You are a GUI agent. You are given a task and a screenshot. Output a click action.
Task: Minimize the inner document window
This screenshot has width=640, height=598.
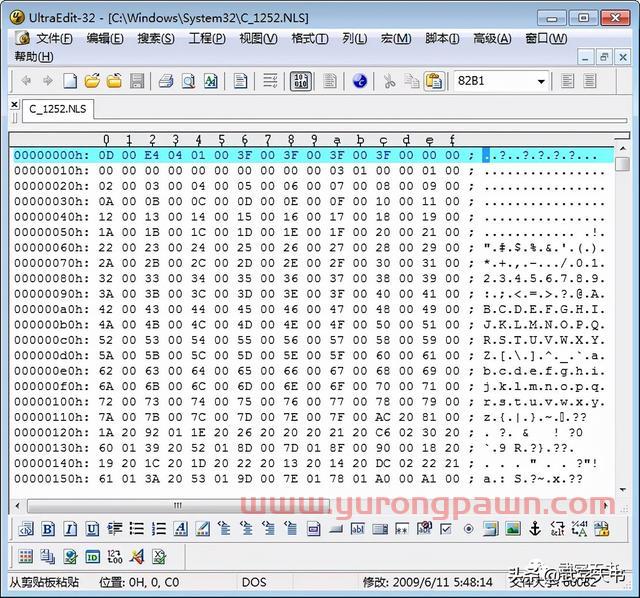[585, 57]
